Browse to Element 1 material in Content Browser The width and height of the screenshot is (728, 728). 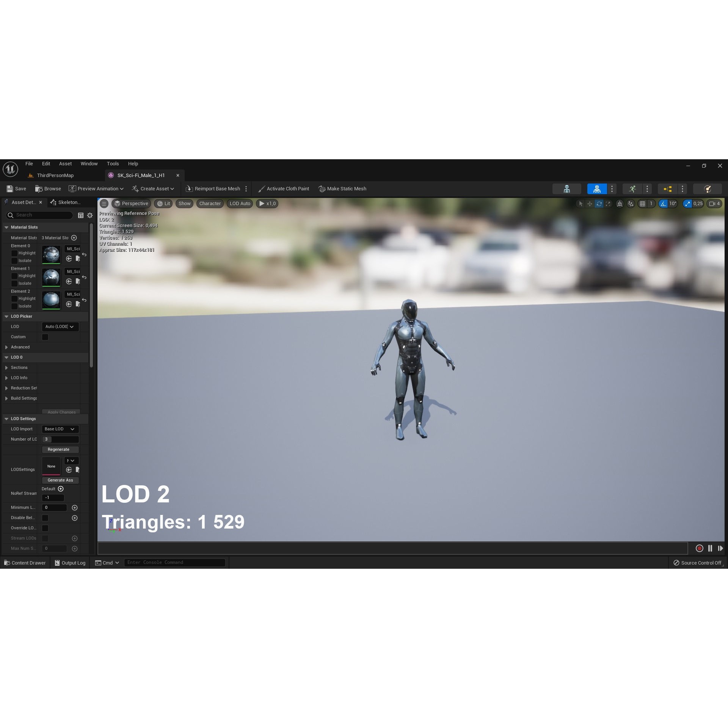pyautogui.click(x=78, y=281)
